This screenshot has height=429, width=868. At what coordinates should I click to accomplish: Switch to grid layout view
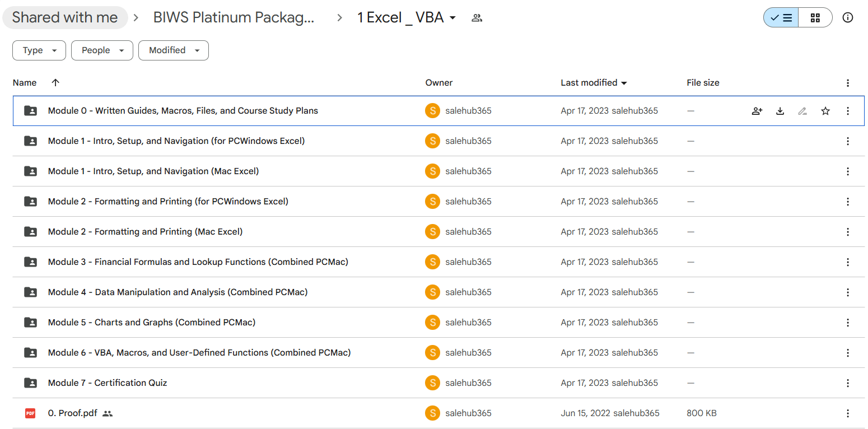815,17
